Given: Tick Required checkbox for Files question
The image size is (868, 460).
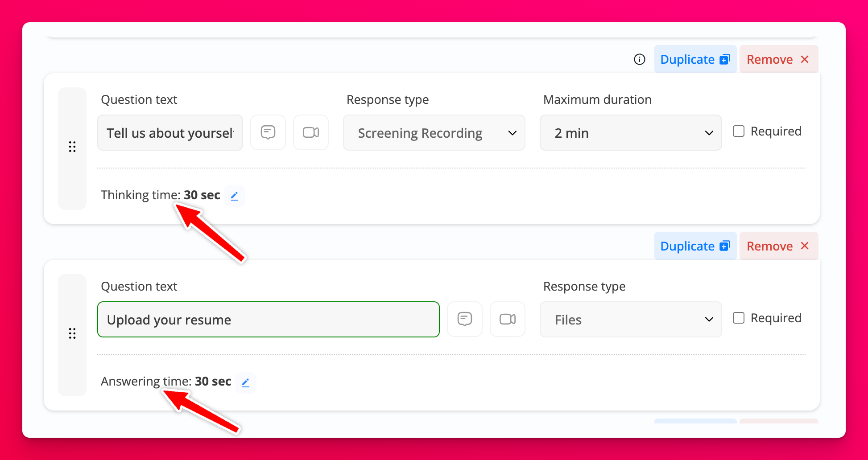Looking at the screenshot, I should pyautogui.click(x=739, y=318).
